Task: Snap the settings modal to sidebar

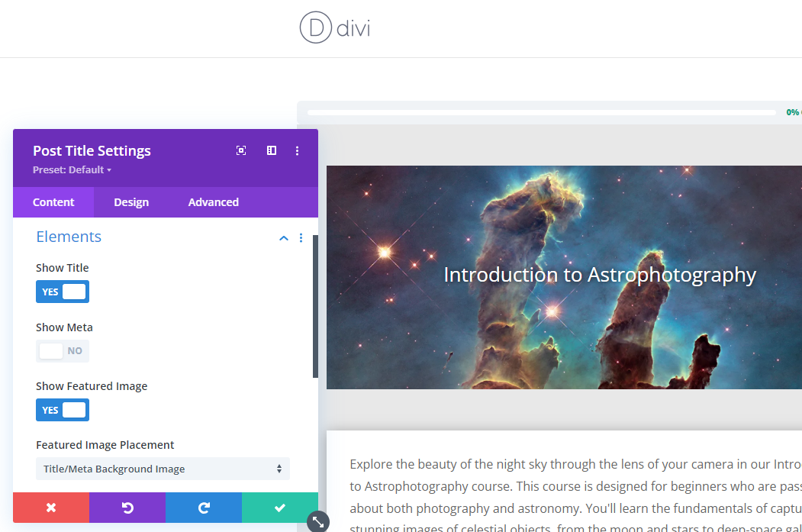Action: point(272,150)
